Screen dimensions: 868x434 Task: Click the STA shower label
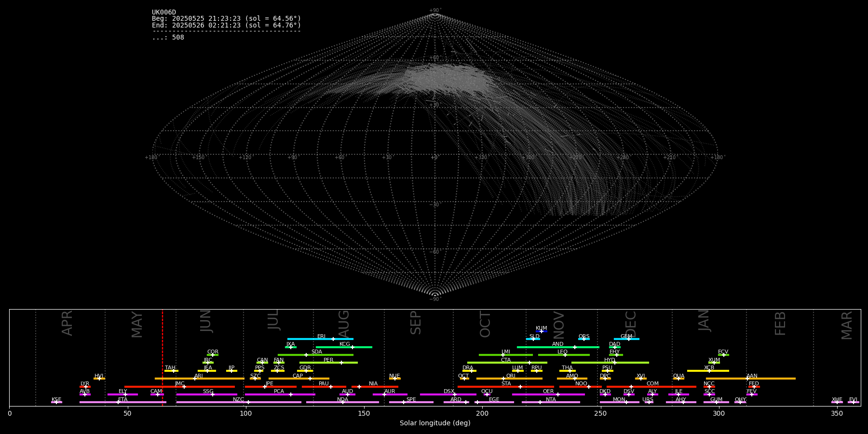(506, 384)
